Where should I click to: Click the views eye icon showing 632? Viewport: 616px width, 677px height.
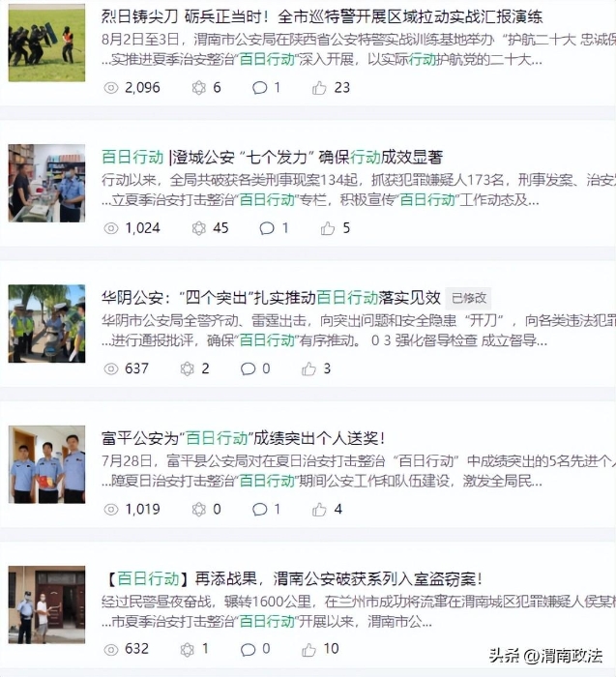[111, 649]
